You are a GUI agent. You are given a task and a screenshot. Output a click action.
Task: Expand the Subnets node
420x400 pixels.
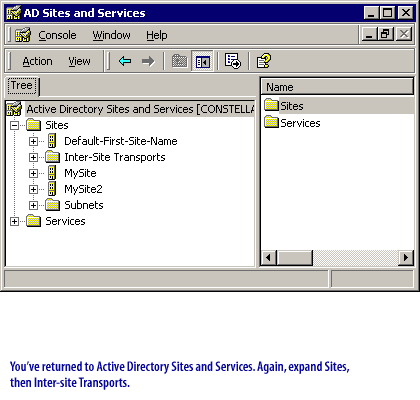[x=33, y=205]
